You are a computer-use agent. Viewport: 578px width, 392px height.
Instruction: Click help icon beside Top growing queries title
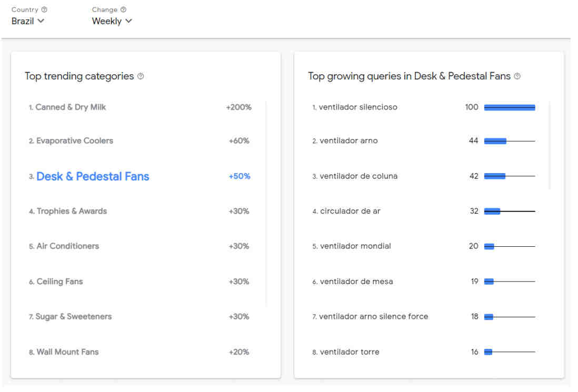[517, 76]
